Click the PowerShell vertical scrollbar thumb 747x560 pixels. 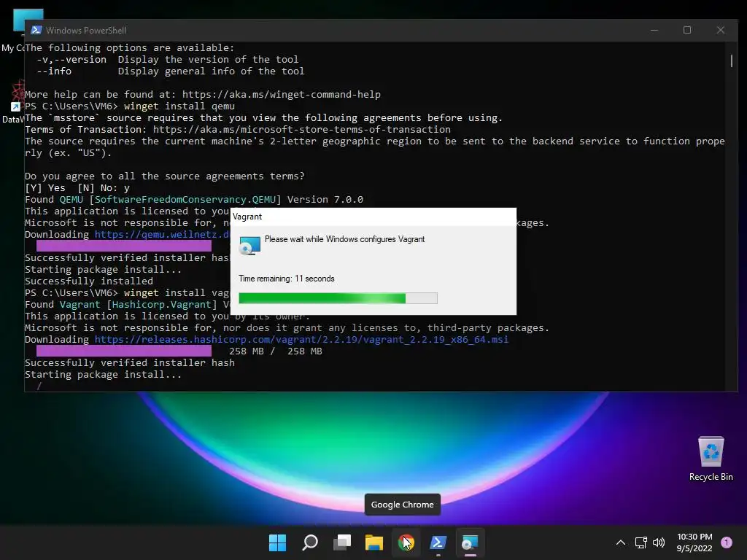pyautogui.click(x=731, y=61)
